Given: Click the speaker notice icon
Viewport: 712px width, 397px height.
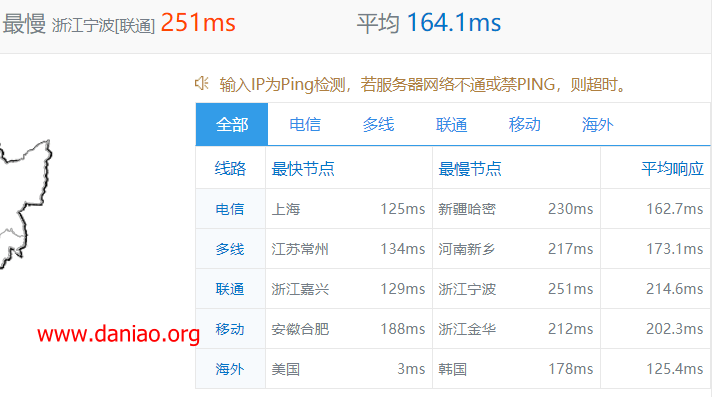Looking at the screenshot, I should tap(202, 83).
